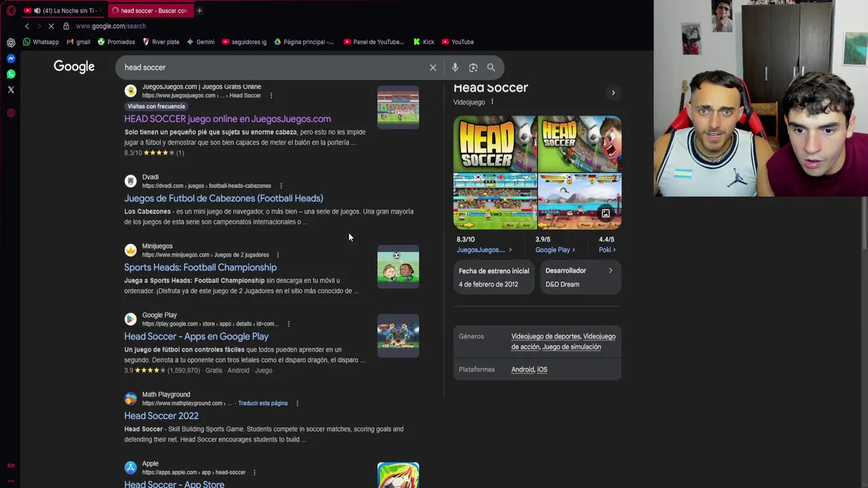Open Messenger in the Opera sidebar
Image resolution: width=868 pixels, height=488 pixels.
point(11,58)
